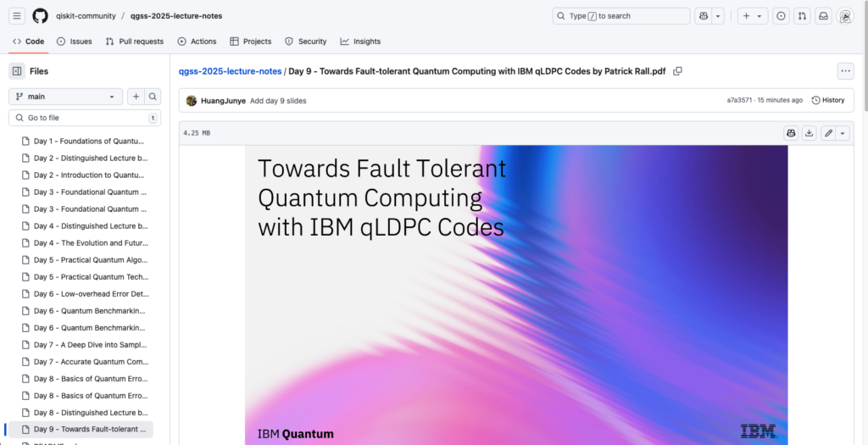This screenshot has width=868, height=445.
Task: Open the issues icon in top header
Action: pos(781,16)
